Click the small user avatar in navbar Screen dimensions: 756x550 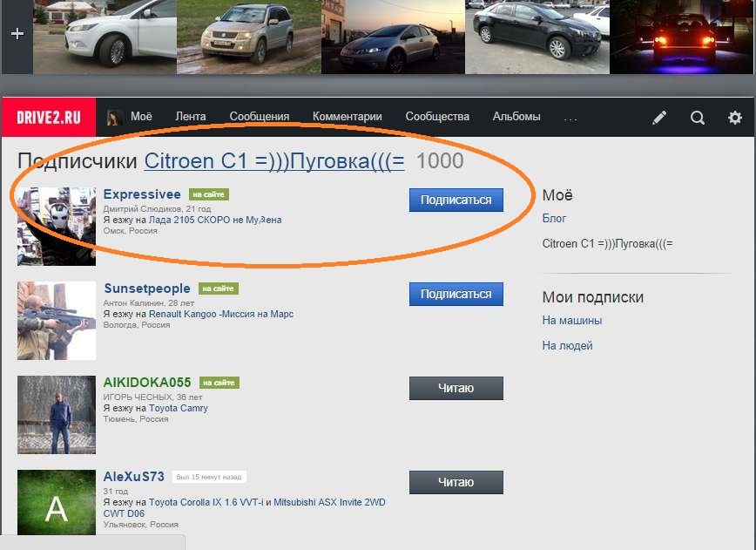tap(114, 118)
